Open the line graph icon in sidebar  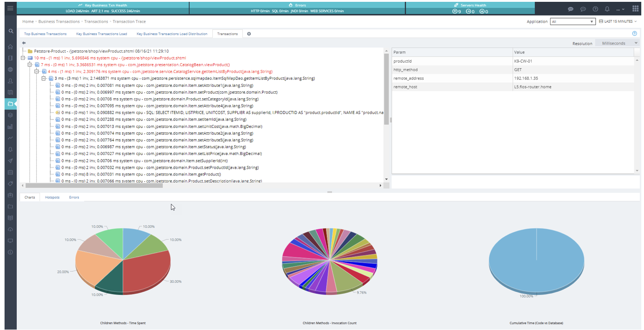click(x=10, y=138)
